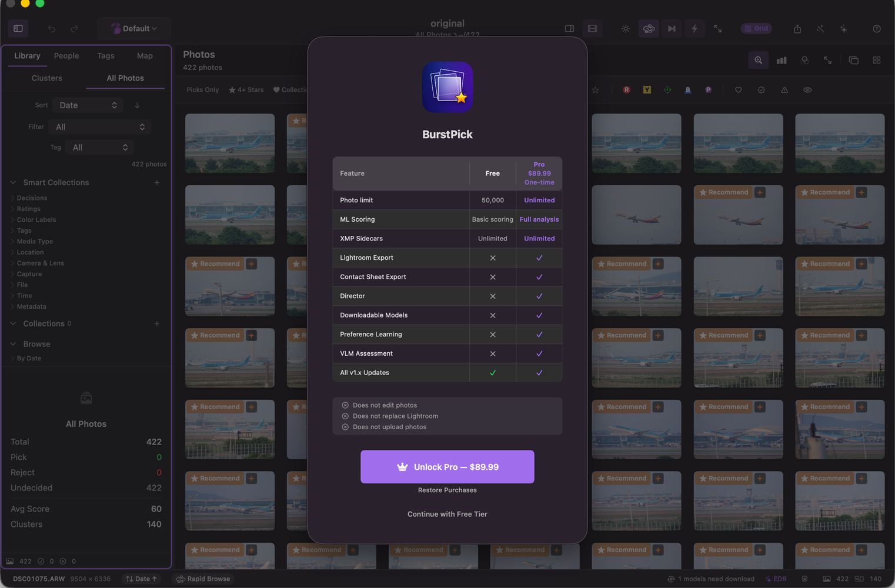Image resolution: width=895 pixels, height=588 pixels.
Task: Toggle the verified badge filter
Action: tap(762, 90)
